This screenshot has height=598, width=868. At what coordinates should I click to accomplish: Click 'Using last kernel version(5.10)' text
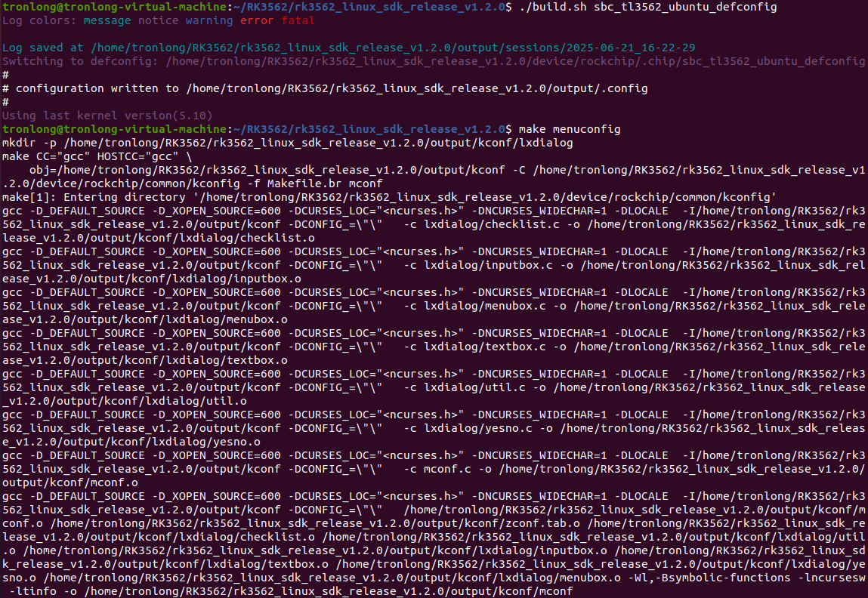pyautogui.click(x=107, y=116)
